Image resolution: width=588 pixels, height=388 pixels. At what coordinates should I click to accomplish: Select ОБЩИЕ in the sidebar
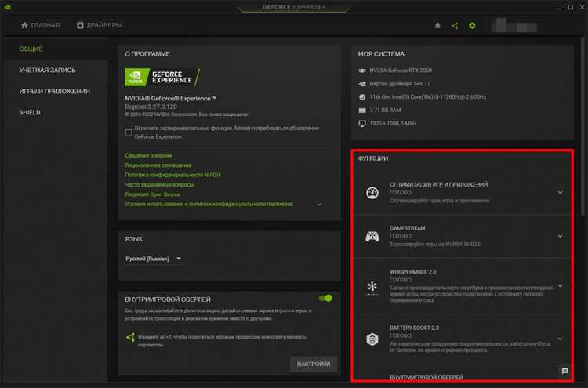pyautogui.click(x=56, y=49)
